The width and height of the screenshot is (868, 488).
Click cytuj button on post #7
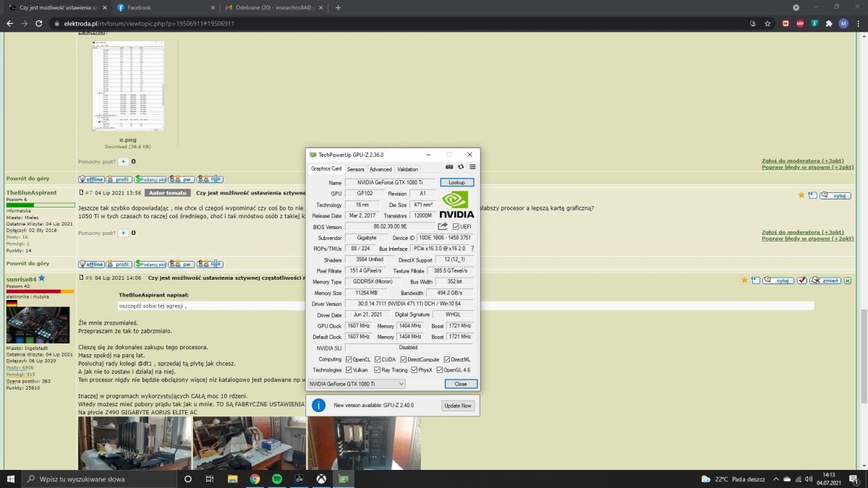[836, 195]
